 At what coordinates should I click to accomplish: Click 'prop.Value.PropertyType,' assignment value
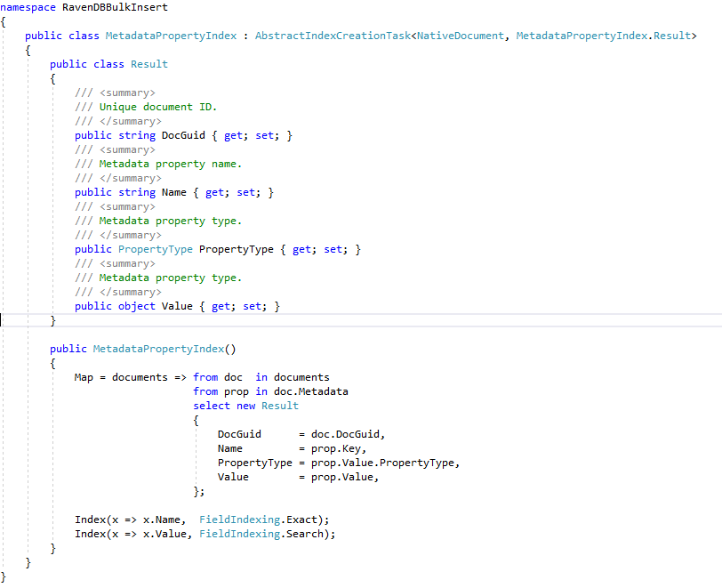[x=385, y=463]
